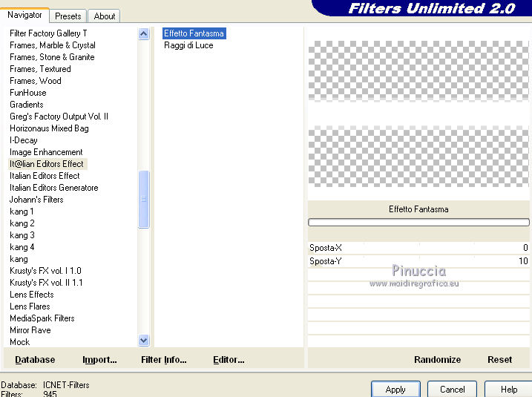Viewport: 532px width, 397px height.
Task: Select Greg's Factory Output Vol. II
Action: tap(59, 117)
